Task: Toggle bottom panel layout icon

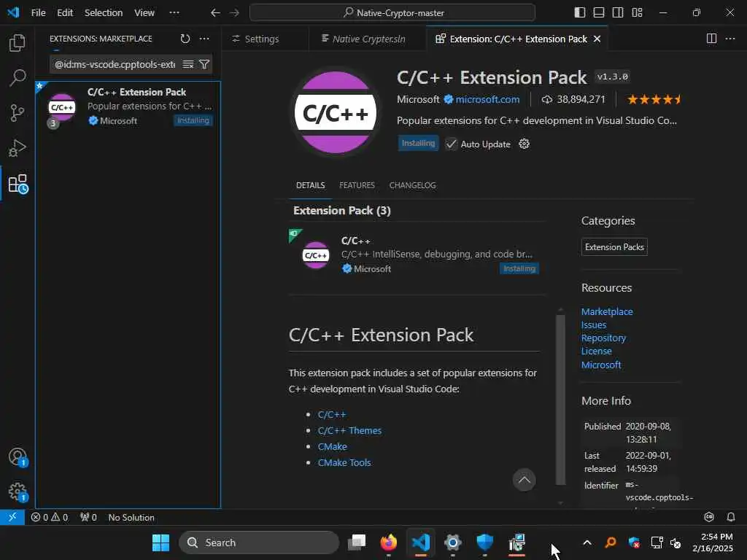Action: (x=599, y=13)
